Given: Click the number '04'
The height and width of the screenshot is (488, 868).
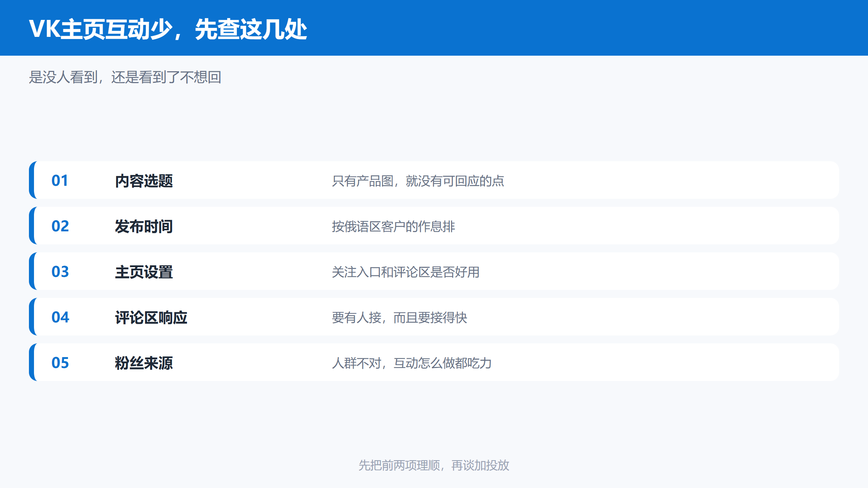Looking at the screenshot, I should [60, 317].
